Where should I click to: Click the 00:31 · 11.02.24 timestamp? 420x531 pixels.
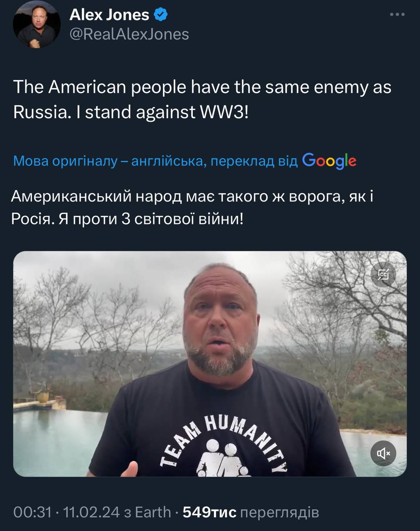tap(67, 512)
